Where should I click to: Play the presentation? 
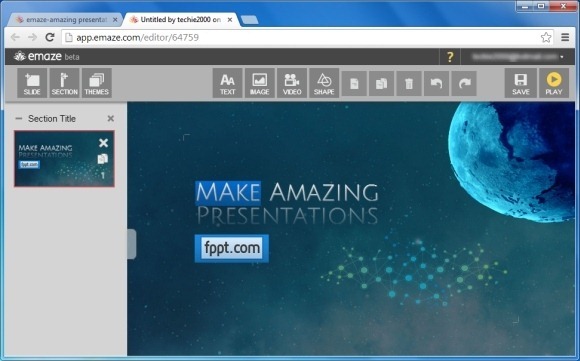[554, 83]
